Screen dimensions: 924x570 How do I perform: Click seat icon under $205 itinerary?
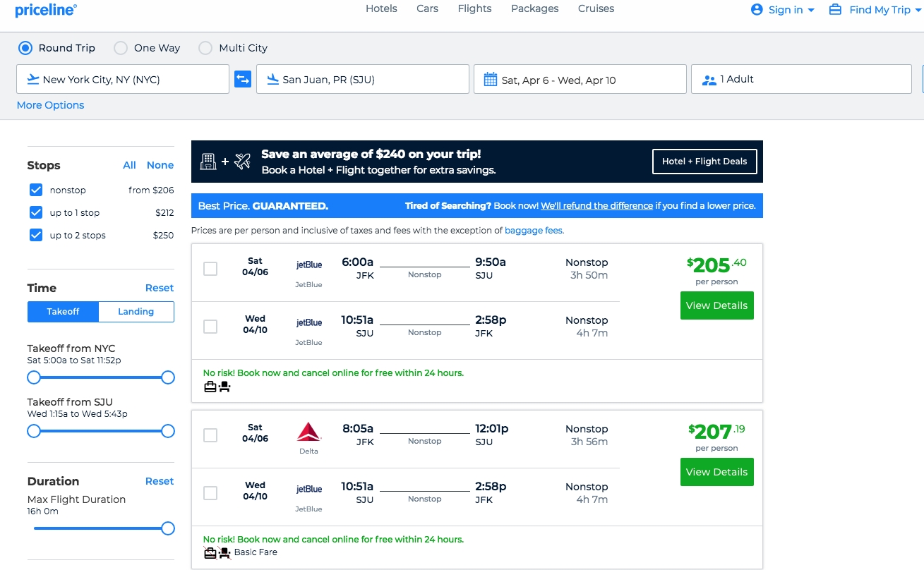tap(224, 387)
